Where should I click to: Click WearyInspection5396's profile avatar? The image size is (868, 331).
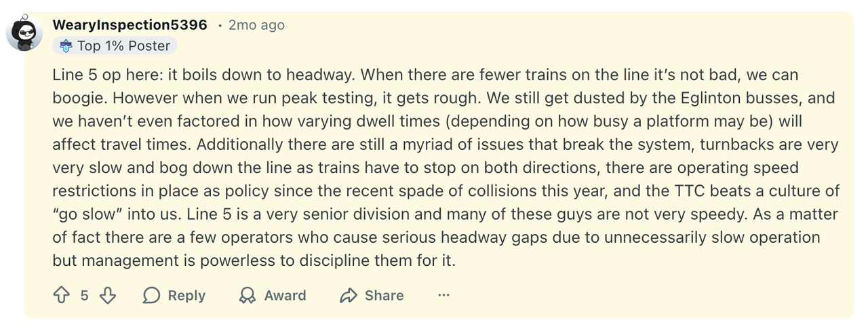click(x=24, y=33)
